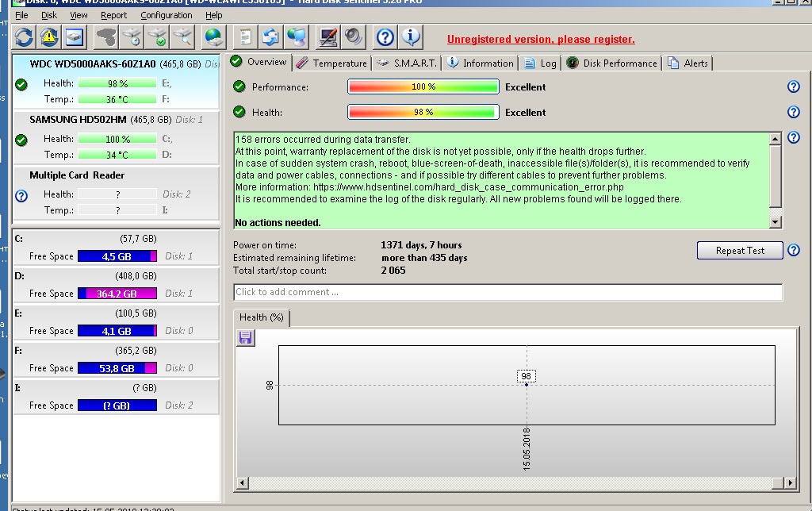Save the health graph using floppy icon
This screenshot has width=812, height=511.
[x=246, y=338]
